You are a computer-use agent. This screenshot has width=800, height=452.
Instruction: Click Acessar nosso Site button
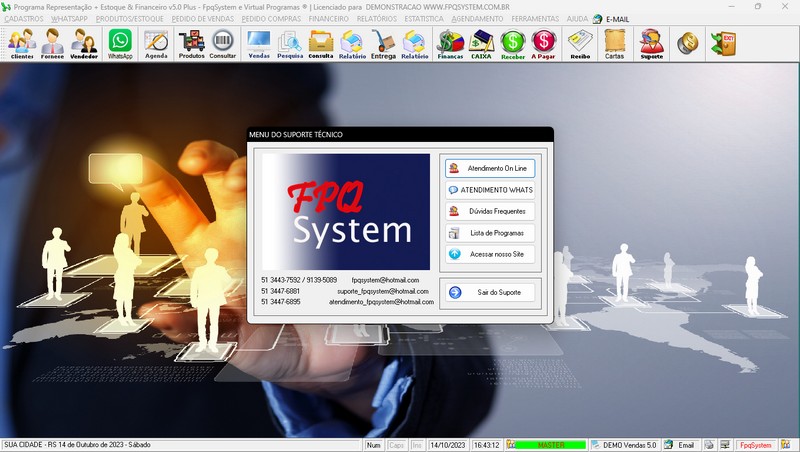[490, 254]
